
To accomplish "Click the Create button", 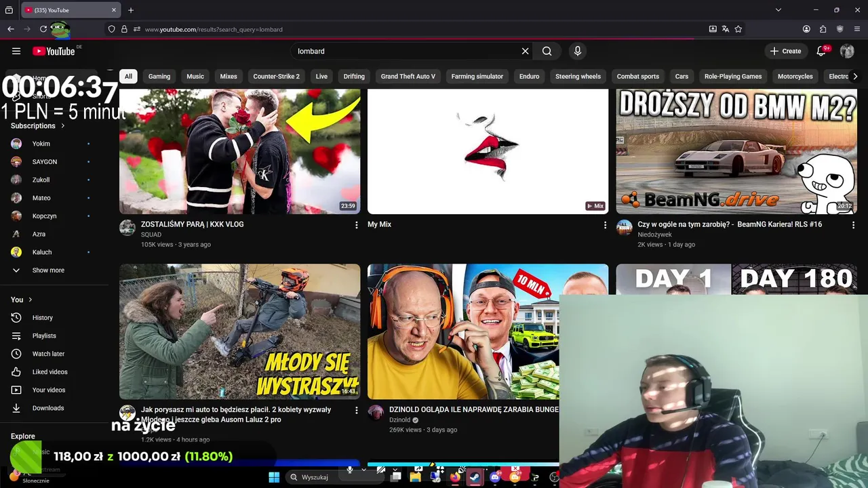I will click(x=785, y=51).
